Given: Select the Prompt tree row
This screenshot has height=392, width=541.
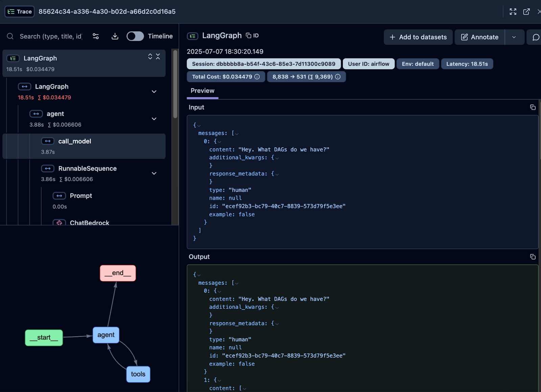Looking at the screenshot, I should pyautogui.click(x=84, y=201).
